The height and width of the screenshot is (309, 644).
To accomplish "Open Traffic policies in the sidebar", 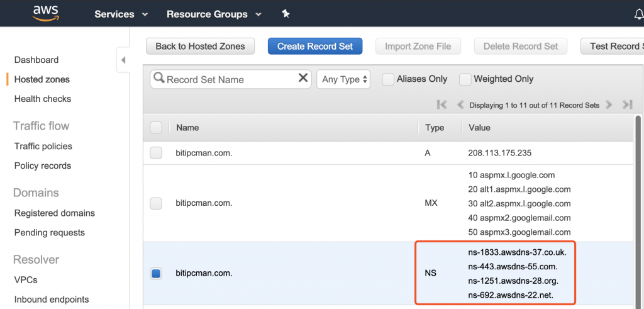I will click(43, 146).
